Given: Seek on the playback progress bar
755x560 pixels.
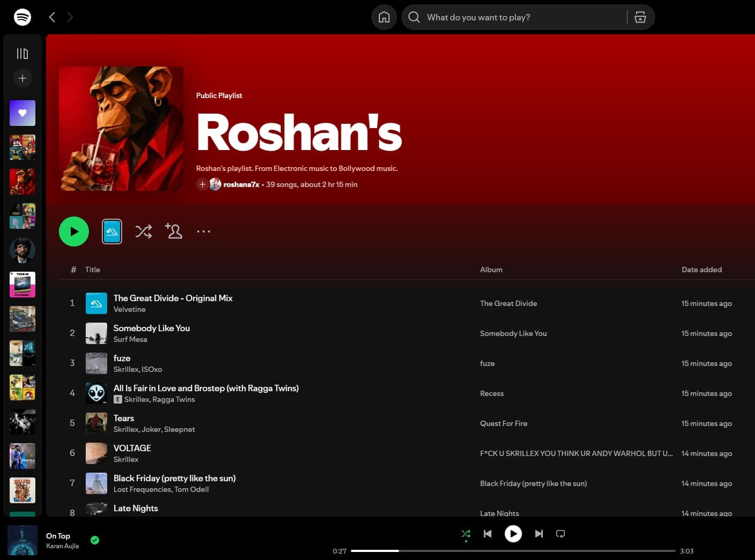Looking at the screenshot, I should (513, 551).
